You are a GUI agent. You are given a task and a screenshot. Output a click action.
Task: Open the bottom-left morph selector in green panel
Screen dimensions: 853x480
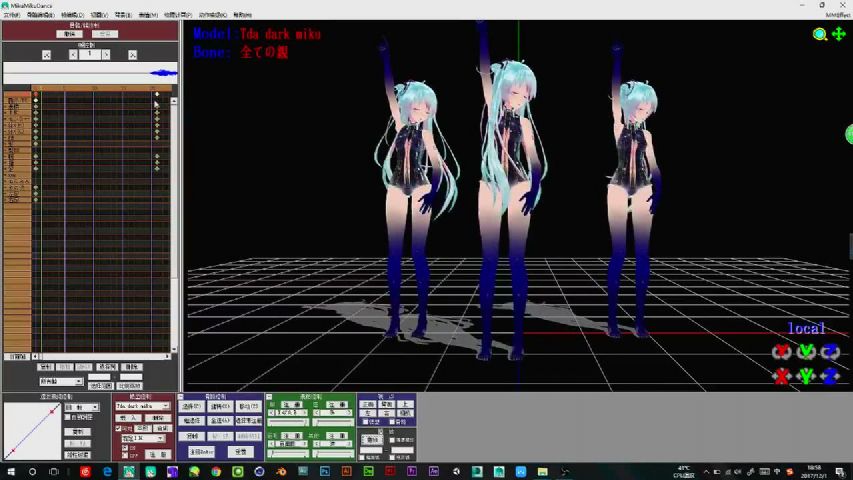click(288, 443)
